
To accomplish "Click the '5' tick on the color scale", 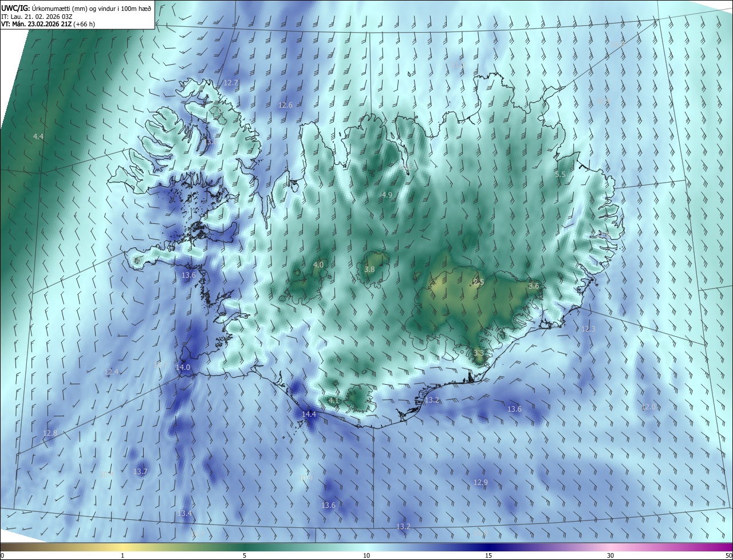I will click(245, 556).
